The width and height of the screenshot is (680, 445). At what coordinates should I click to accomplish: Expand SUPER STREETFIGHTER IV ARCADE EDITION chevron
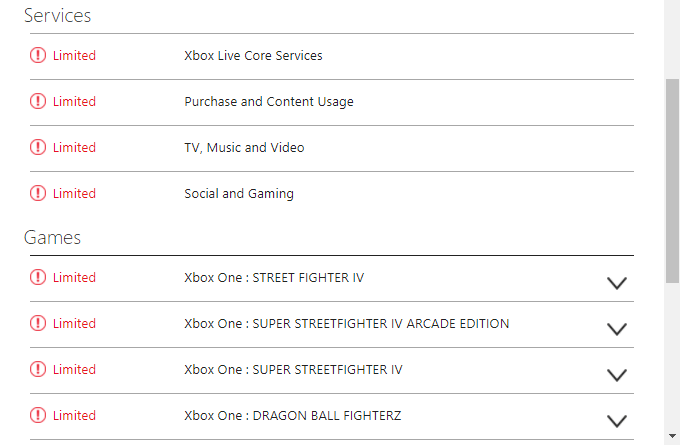(617, 329)
